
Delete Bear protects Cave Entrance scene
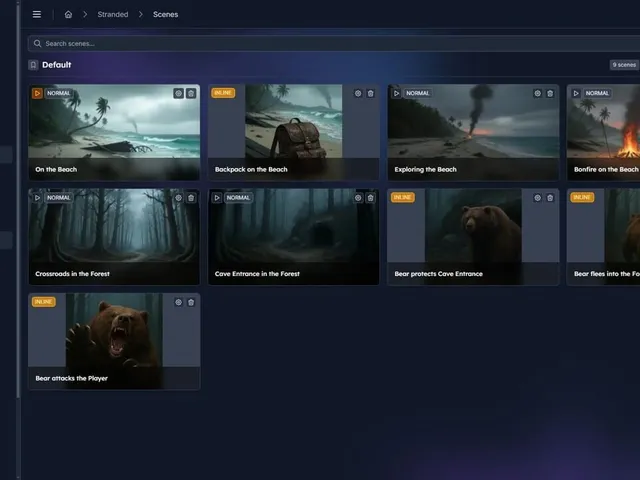tap(550, 198)
